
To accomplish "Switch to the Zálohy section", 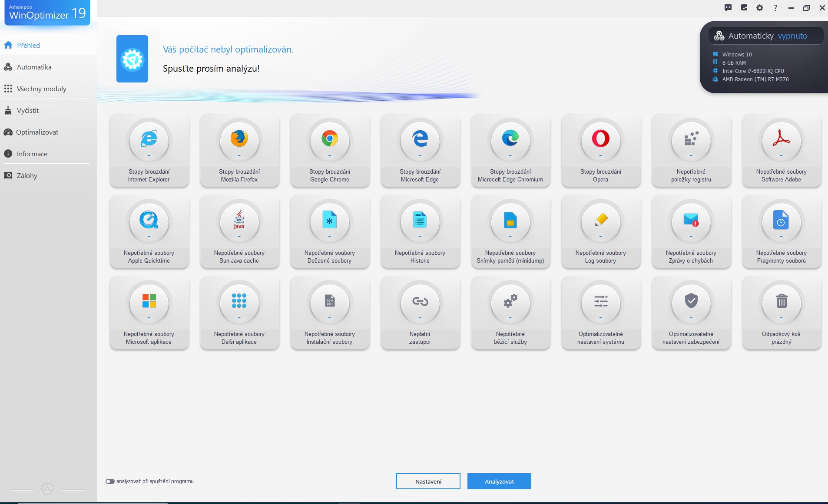I will [27, 176].
